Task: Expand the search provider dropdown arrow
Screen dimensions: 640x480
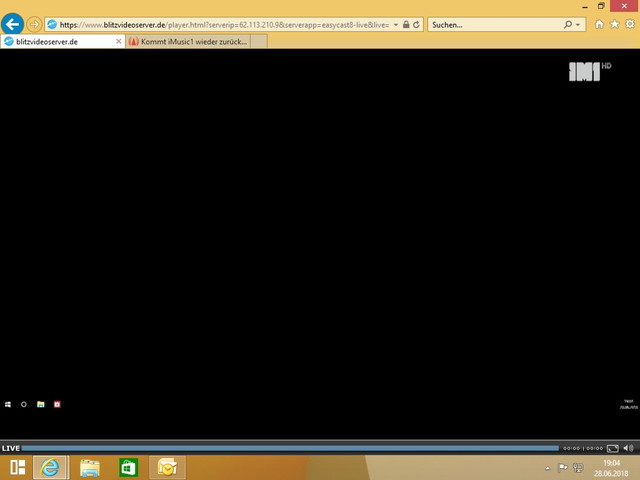Action: [x=578, y=25]
